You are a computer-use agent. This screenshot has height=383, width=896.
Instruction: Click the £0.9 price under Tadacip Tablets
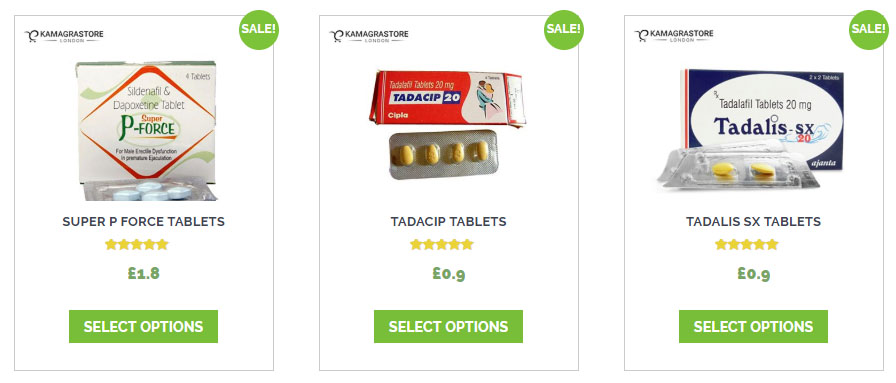(449, 274)
